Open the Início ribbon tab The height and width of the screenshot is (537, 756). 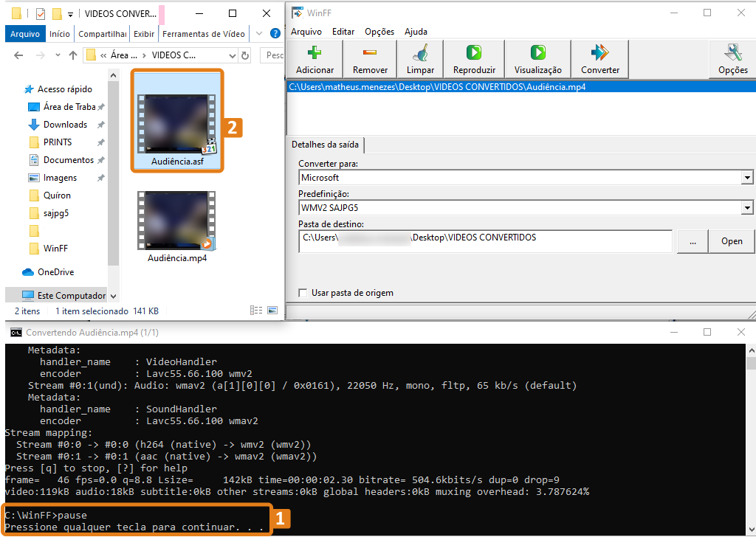(60, 34)
